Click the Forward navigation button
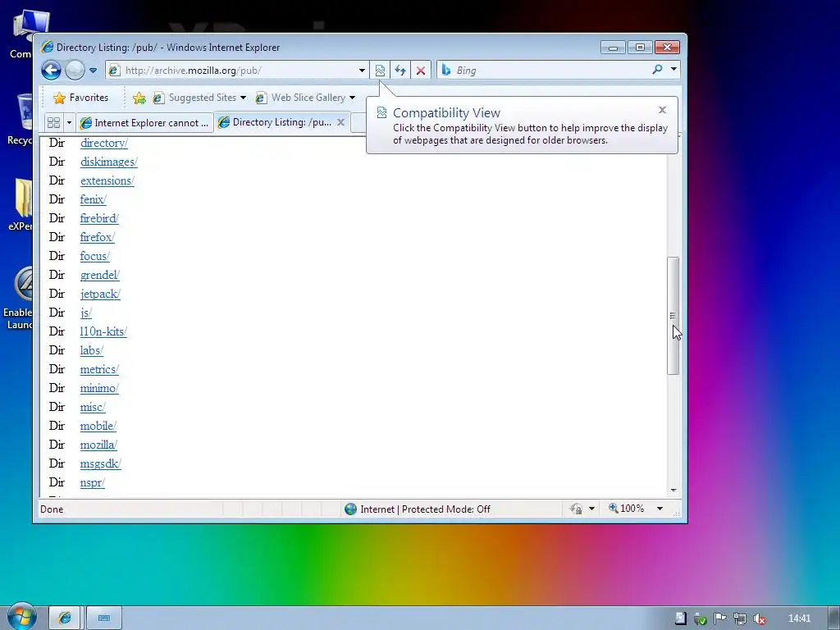This screenshot has height=630, width=840. coord(75,71)
